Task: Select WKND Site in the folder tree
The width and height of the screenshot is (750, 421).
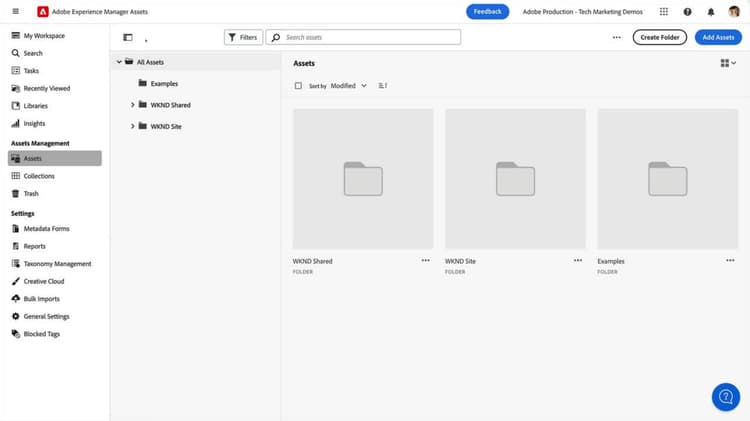Action: tap(165, 127)
